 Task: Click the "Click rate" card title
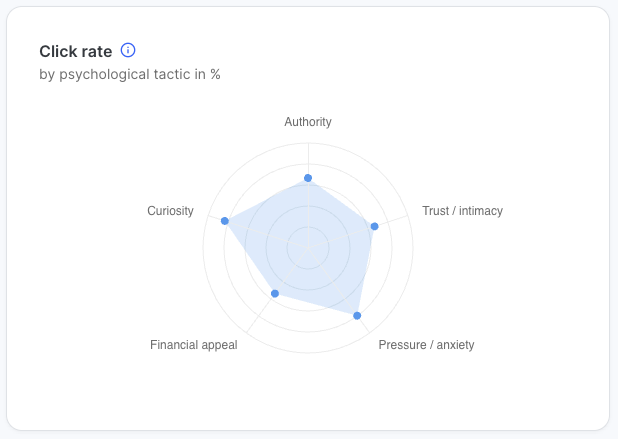click(x=75, y=51)
